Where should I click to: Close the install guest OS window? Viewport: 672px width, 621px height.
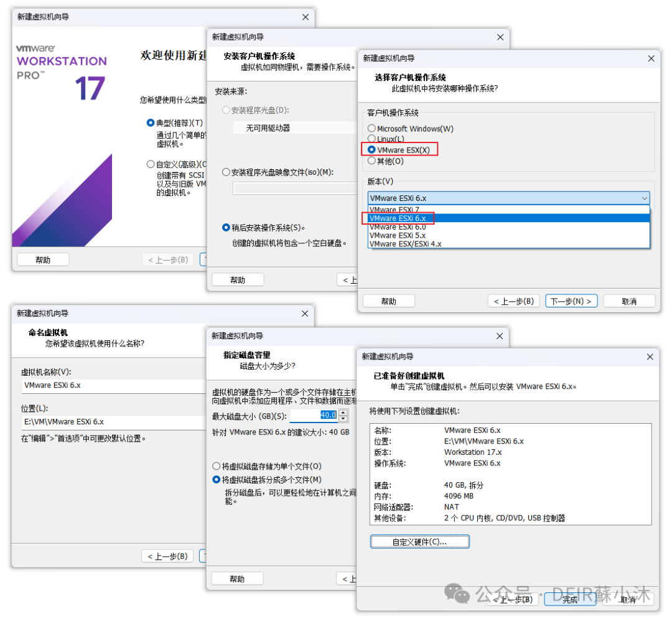point(500,37)
